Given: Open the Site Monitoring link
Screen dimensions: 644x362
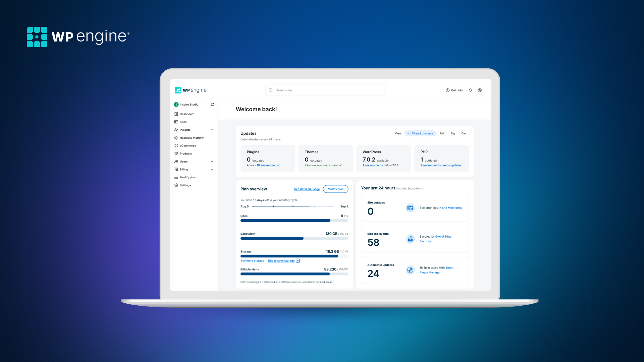Looking at the screenshot, I should coord(452,208).
